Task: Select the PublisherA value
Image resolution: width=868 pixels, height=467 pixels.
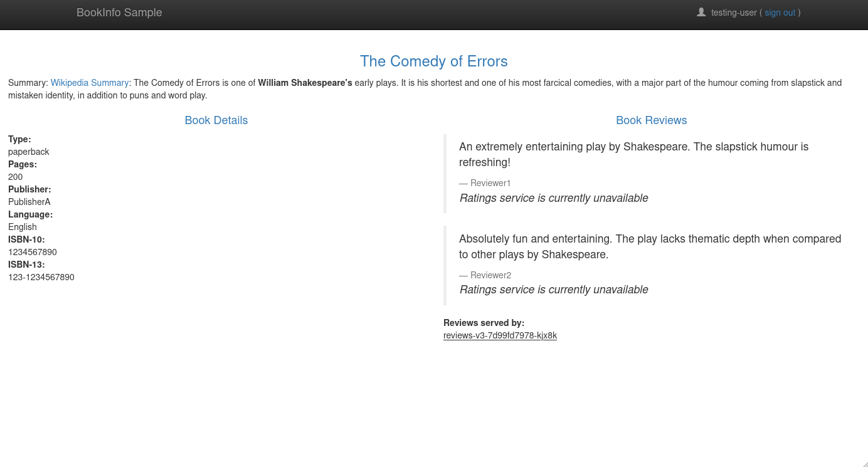Action: point(29,202)
